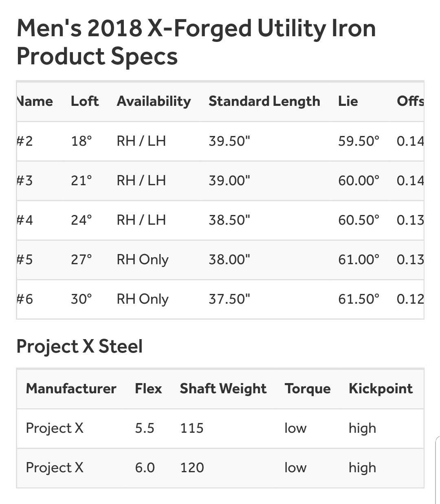Click the 61.50° lie value
440x504 pixels.
tap(359, 299)
